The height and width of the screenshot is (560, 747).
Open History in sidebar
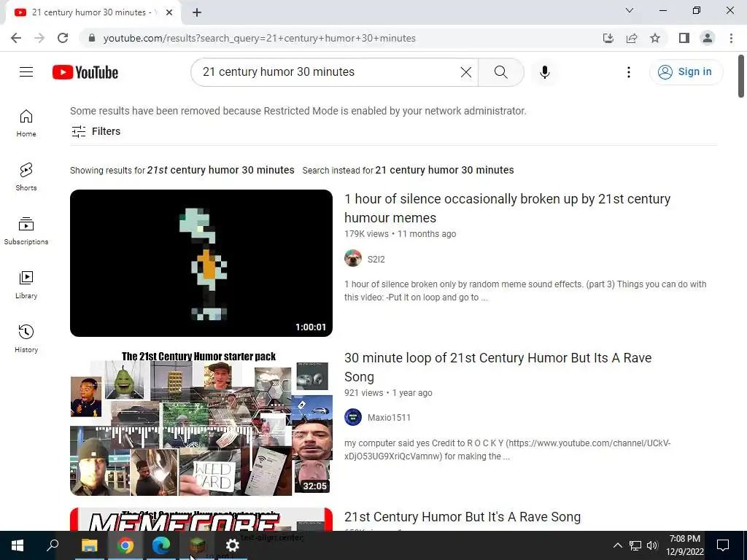pyautogui.click(x=26, y=338)
